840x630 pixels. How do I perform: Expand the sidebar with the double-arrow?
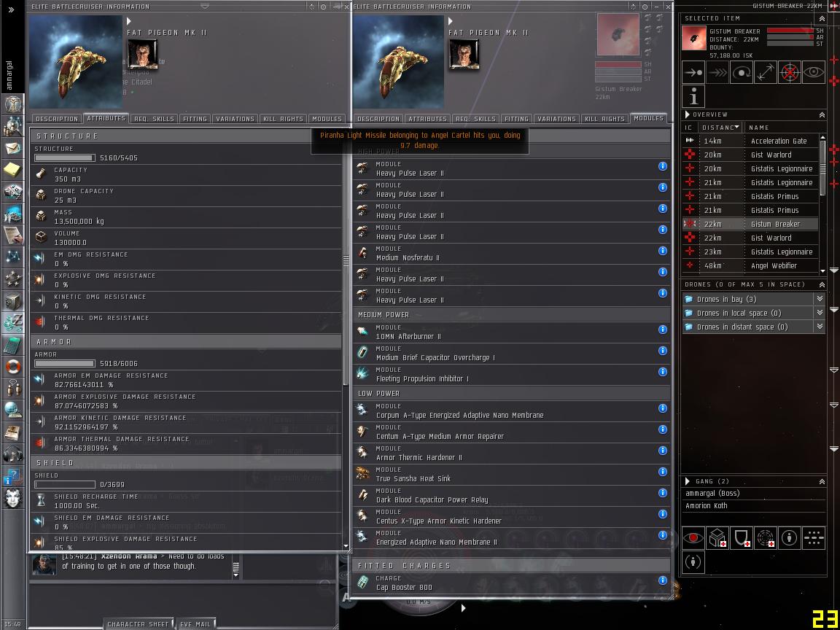[x=11, y=9]
